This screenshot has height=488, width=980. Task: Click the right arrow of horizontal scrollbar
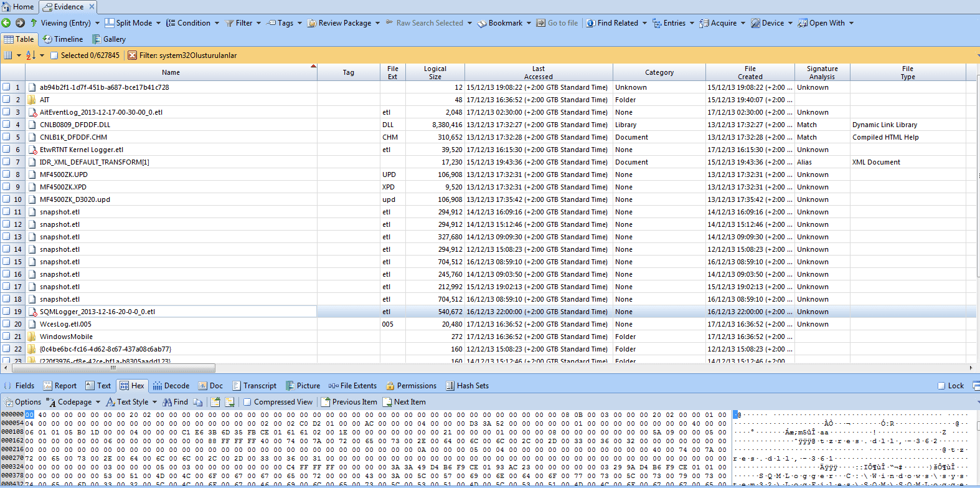pos(971,368)
